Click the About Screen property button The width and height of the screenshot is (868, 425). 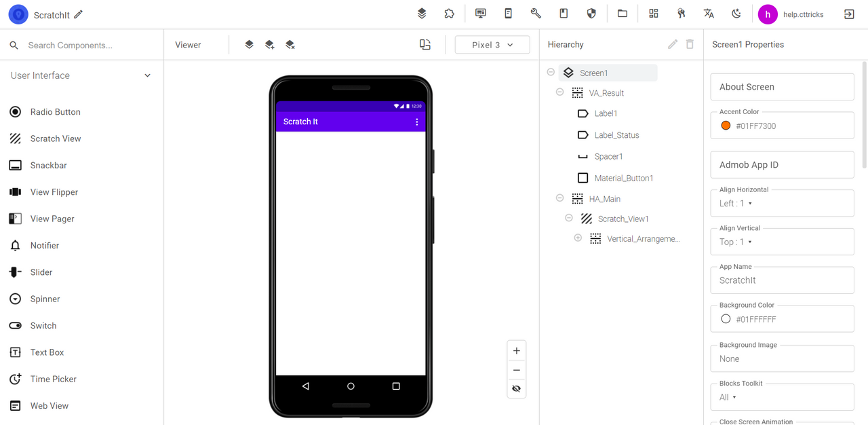pos(782,87)
